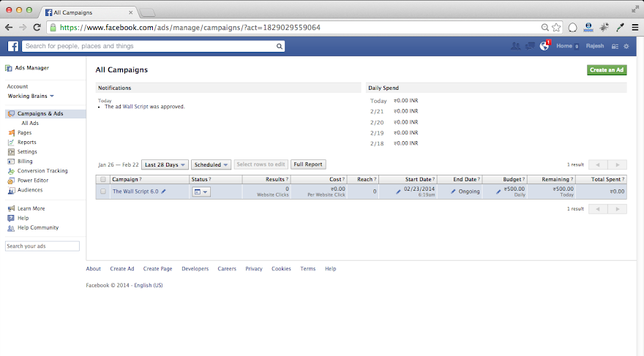
Task: Select all campaigns header checkbox
Action: 103,180
